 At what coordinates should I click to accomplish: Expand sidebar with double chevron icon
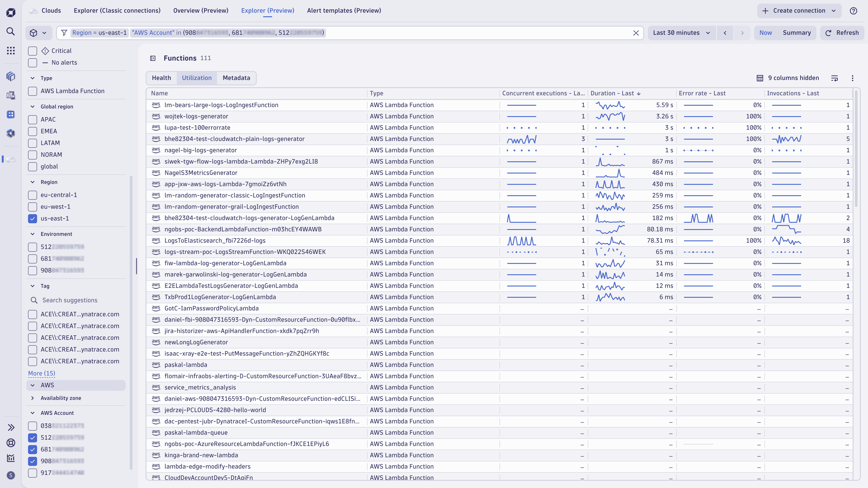(x=11, y=427)
